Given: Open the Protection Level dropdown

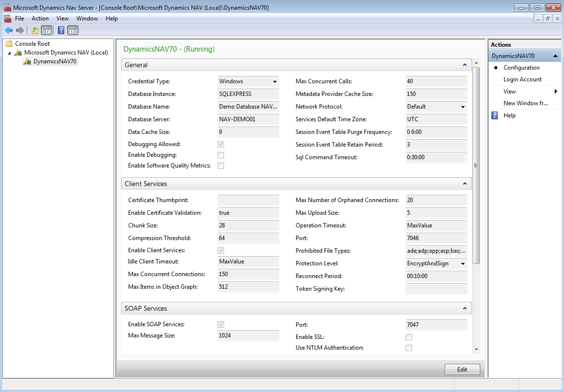Looking at the screenshot, I should [463, 263].
